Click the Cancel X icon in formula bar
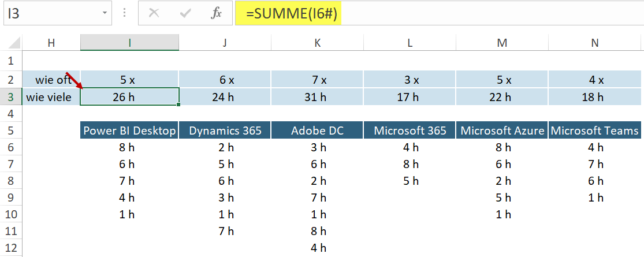Screen dimensions: 644x257 (x=154, y=13)
